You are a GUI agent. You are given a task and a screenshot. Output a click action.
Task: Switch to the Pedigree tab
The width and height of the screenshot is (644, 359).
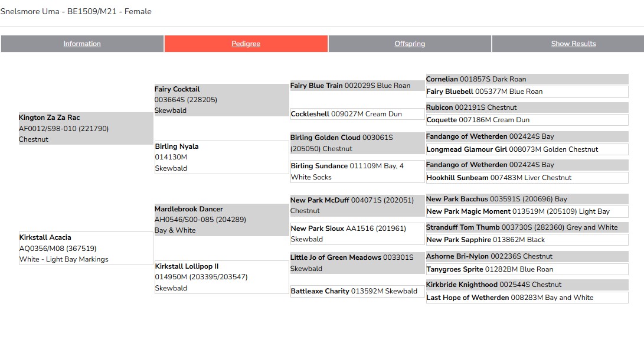(246, 44)
